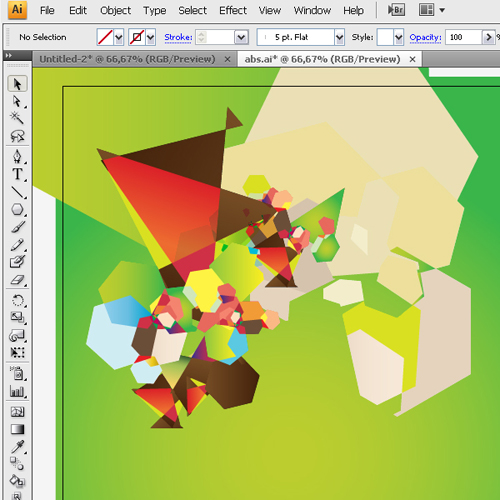Image resolution: width=500 pixels, height=500 pixels.
Task: Expand the Opacity arrow button
Action: click(x=489, y=37)
